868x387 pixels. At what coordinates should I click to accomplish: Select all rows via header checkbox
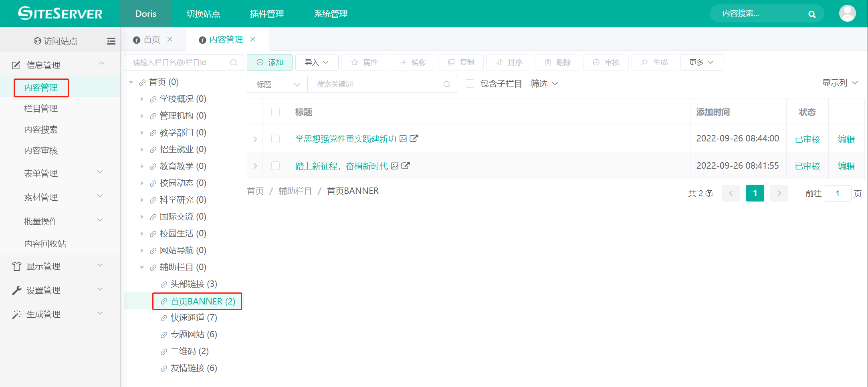(x=276, y=112)
